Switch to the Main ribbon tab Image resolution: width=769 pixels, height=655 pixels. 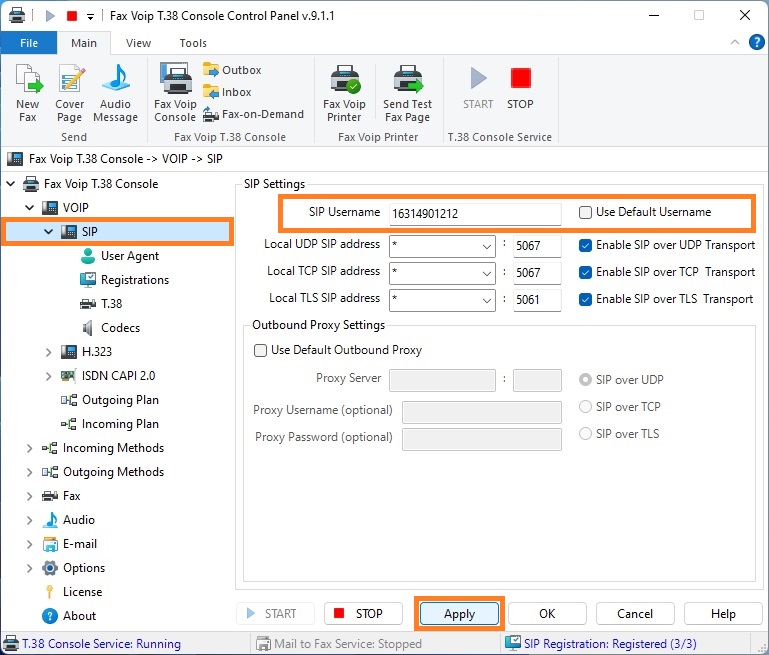coord(84,43)
